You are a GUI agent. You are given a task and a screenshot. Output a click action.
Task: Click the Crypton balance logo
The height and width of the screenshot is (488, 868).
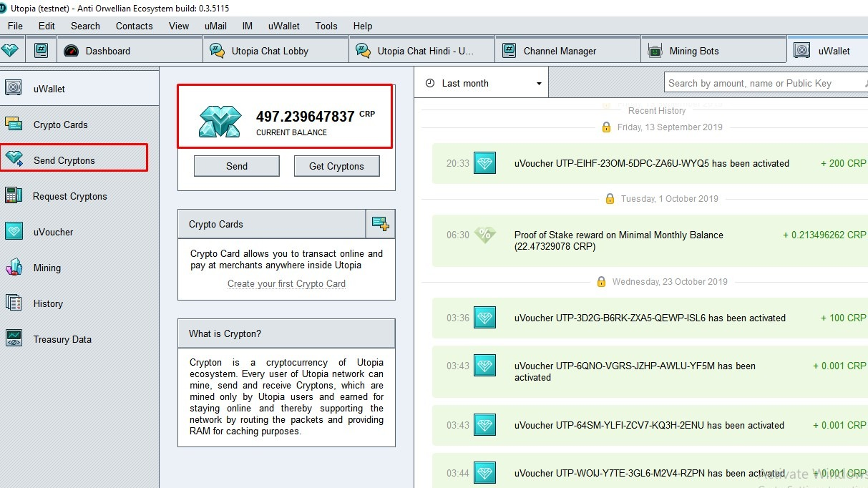(220, 121)
